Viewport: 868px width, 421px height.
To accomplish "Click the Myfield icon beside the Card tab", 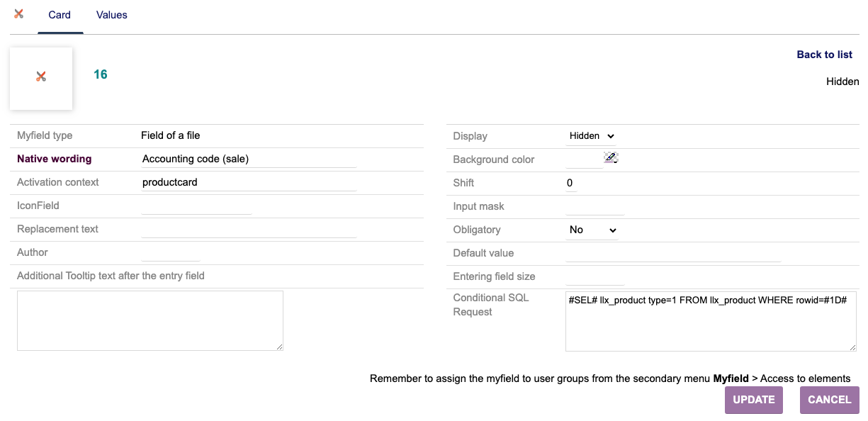I will tap(18, 14).
